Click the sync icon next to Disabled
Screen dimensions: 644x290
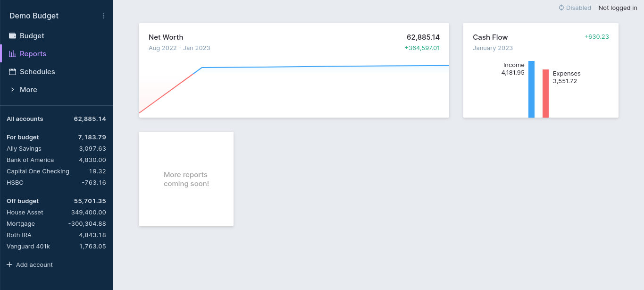(x=561, y=8)
